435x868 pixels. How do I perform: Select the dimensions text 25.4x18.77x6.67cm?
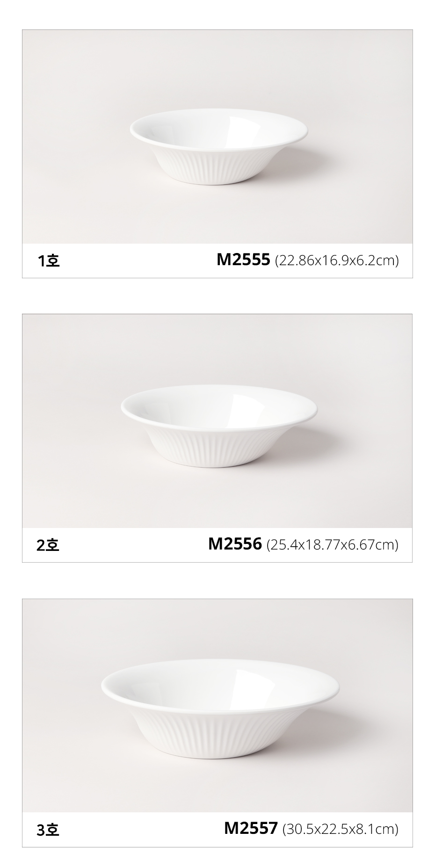click(x=332, y=545)
